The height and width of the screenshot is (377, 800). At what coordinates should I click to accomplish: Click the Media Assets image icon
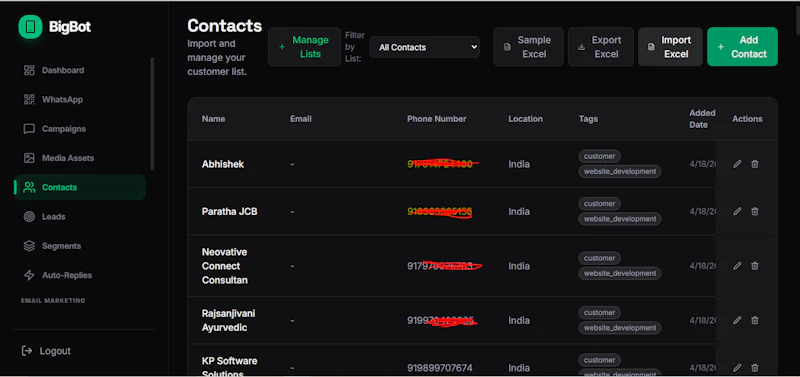click(29, 158)
